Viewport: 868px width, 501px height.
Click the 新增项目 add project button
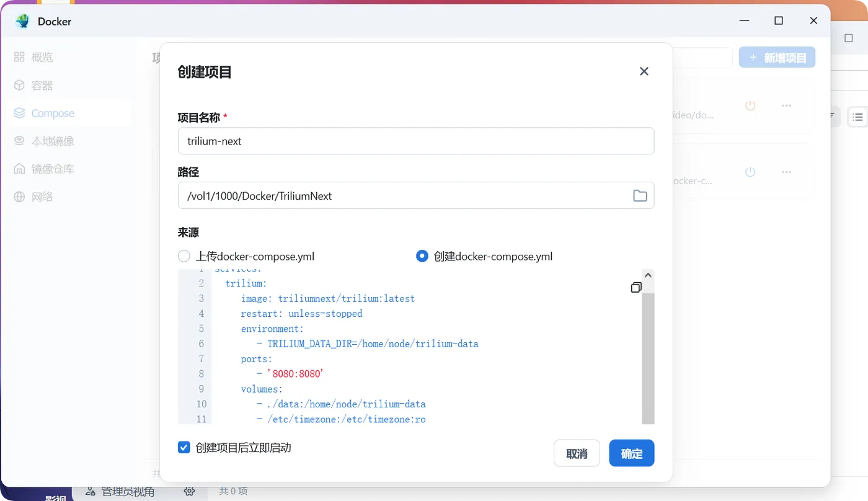point(777,58)
